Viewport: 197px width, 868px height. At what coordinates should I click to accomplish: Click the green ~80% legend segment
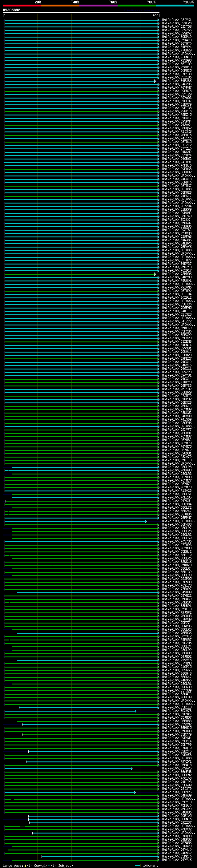coord(136,6)
